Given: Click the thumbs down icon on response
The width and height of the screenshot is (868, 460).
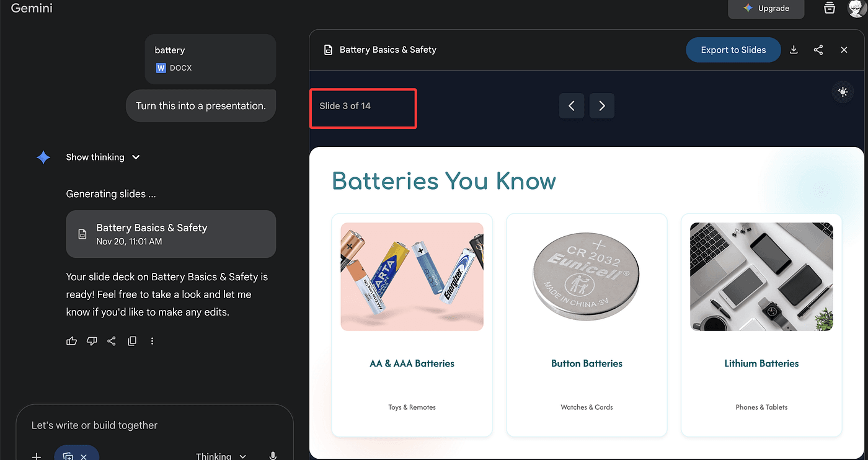Looking at the screenshot, I should [92, 341].
